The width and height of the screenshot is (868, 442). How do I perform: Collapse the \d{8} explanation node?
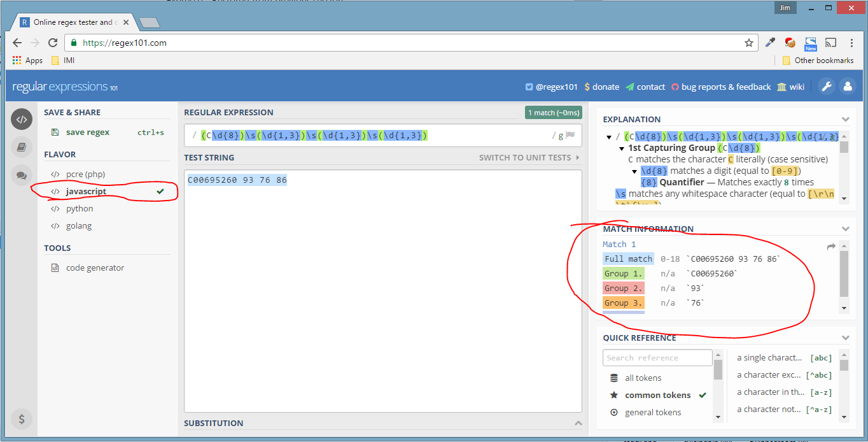coord(634,171)
